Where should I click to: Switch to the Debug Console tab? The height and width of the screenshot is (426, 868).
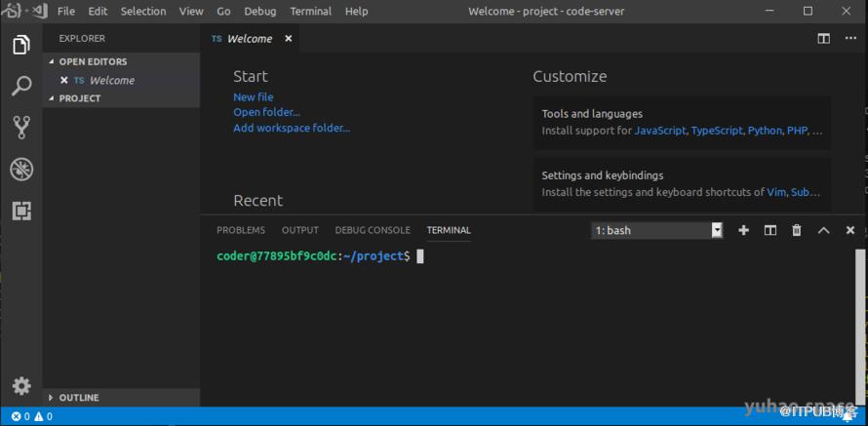click(x=373, y=230)
